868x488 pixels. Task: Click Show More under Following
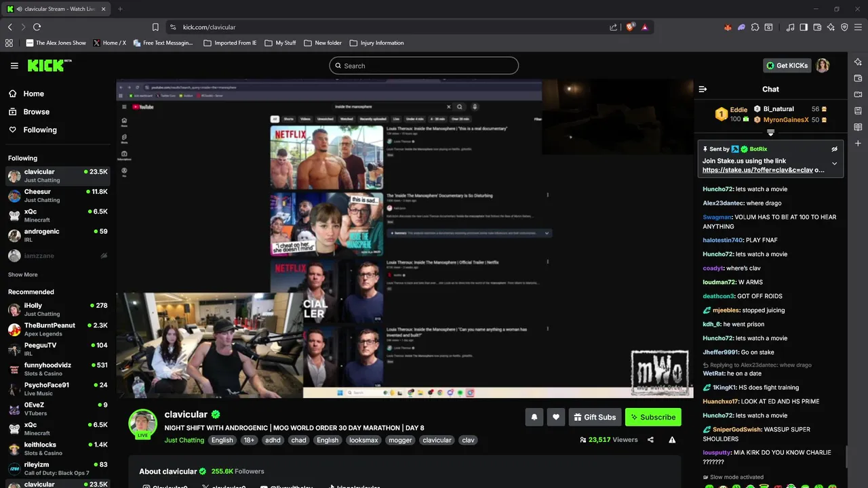pyautogui.click(x=23, y=274)
